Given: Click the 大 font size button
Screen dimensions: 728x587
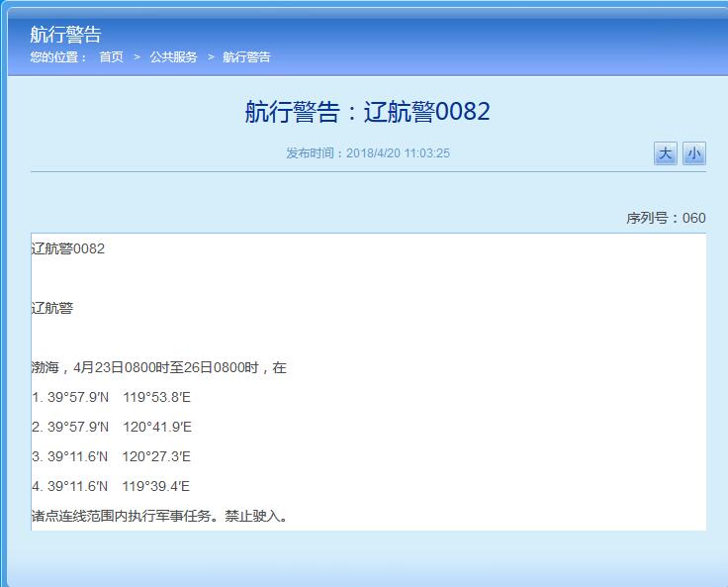Looking at the screenshot, I should 666,153.
